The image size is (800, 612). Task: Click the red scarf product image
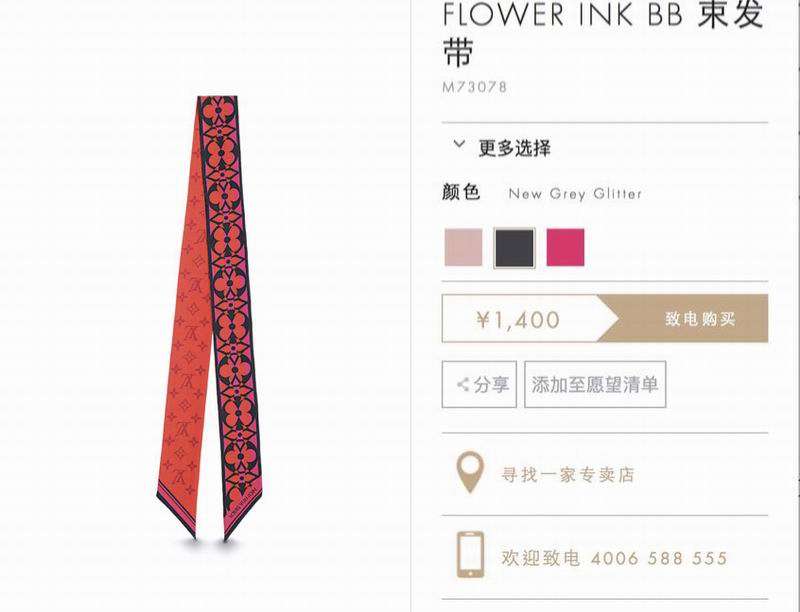pos(210,317)
